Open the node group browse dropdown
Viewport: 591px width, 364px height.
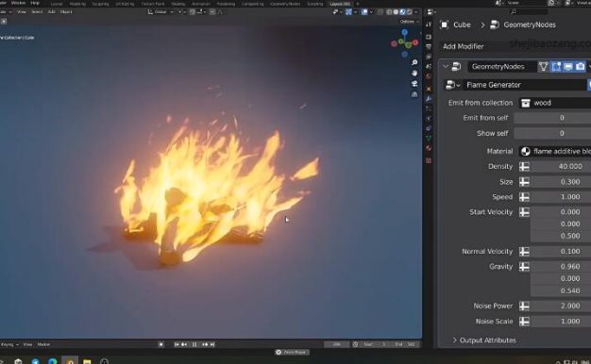452,85
